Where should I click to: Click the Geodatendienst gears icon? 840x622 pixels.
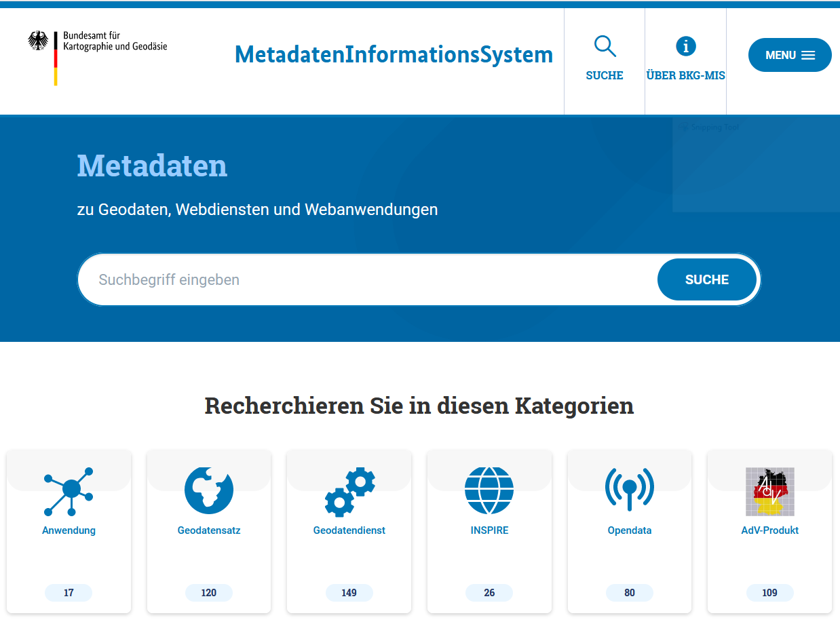tap(349, 492)
